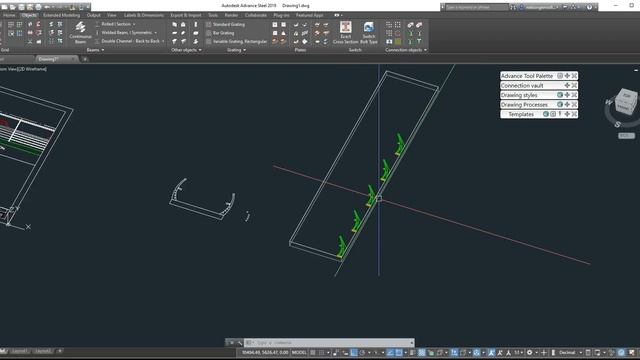Open the 1:1 annotation scale dropdown
The image size is (640, 360).
pos(519,352)
